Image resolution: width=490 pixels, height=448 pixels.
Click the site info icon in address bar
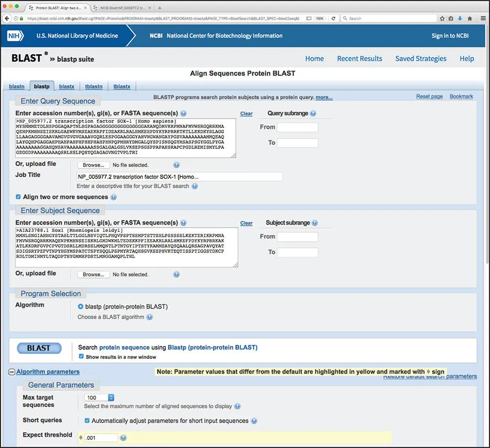pyautogui.click(x=16, y=19)
